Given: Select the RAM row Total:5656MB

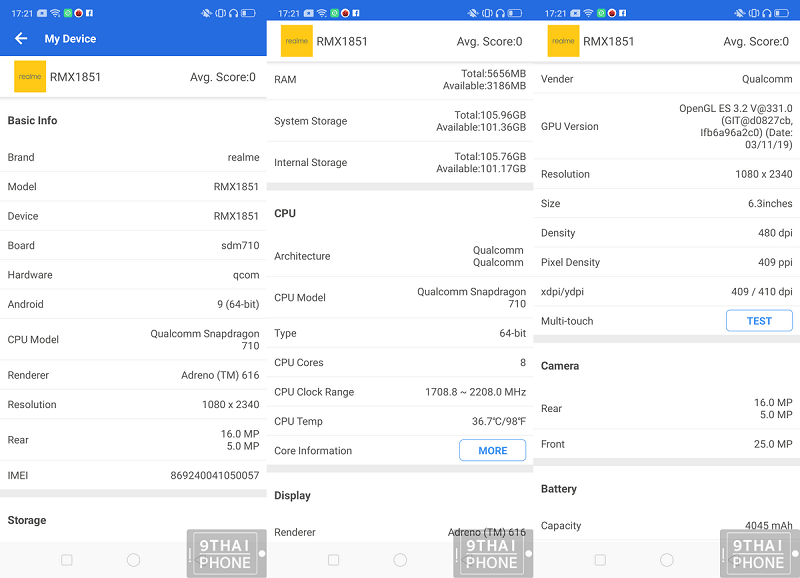Looking at the screenshot, I should 400,80.
